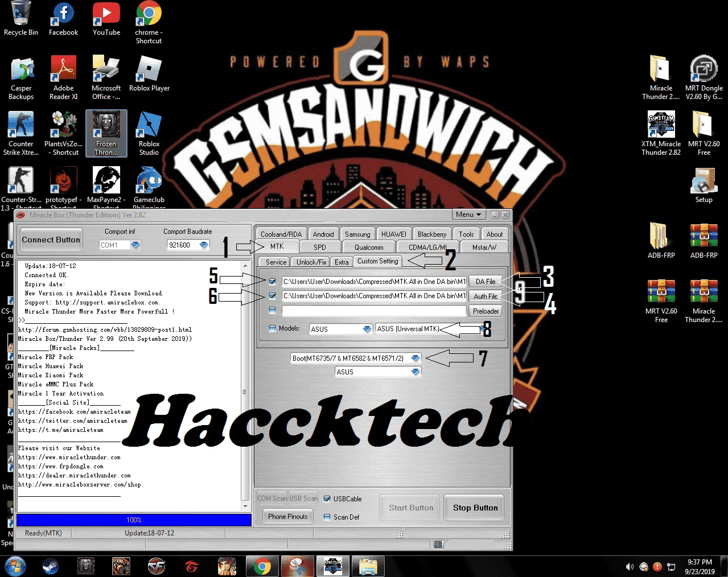Open the MRT Dongle V2.60 desktop icon
The height and width of the screenshot is (577, 728).
(704, 79)
